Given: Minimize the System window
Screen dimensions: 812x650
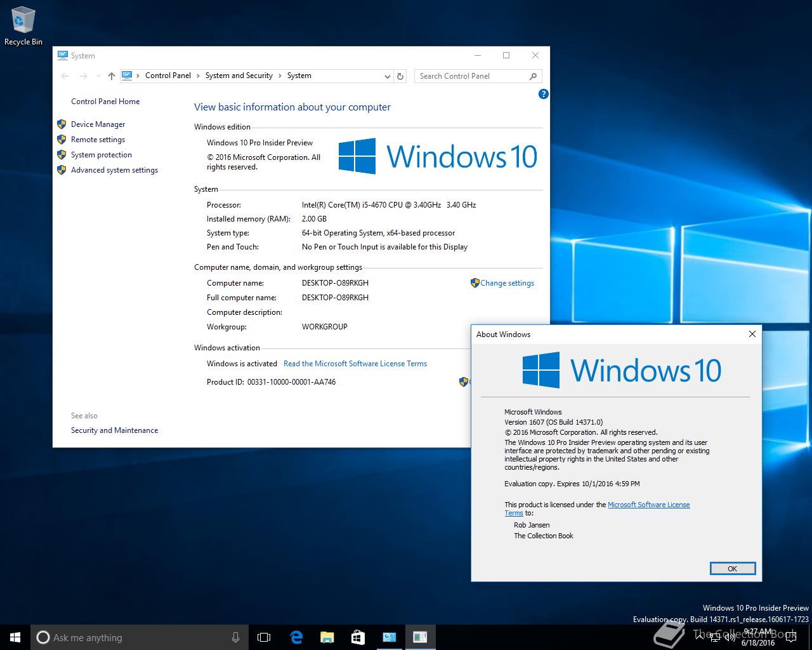Looking at the screenshot, I should point(477,55).
